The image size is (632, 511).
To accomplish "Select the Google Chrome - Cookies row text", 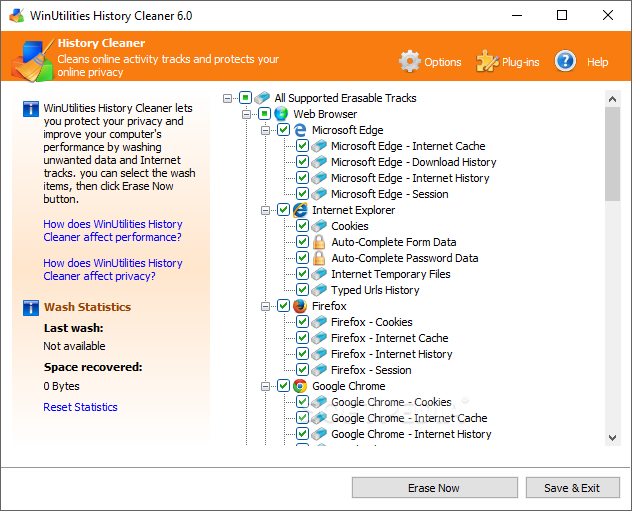I will pyautogui.click(x=391, y=402).
